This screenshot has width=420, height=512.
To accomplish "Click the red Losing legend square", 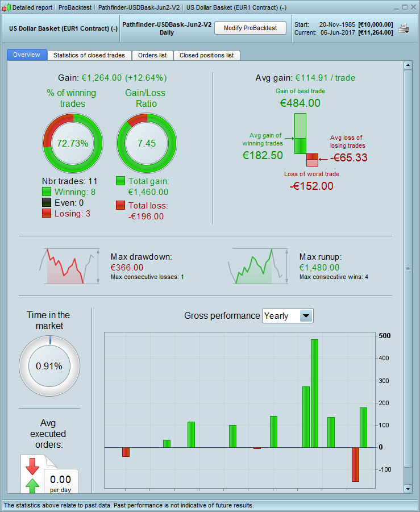I will tap(47, 213).
